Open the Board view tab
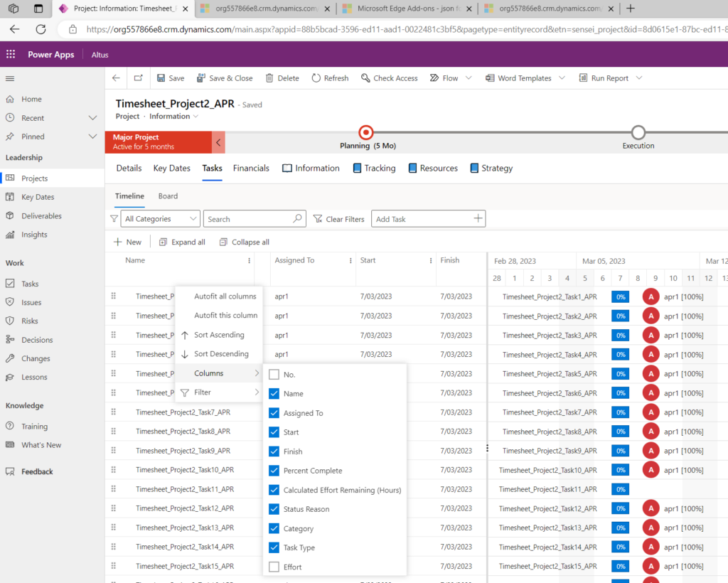 click(168, 196)
